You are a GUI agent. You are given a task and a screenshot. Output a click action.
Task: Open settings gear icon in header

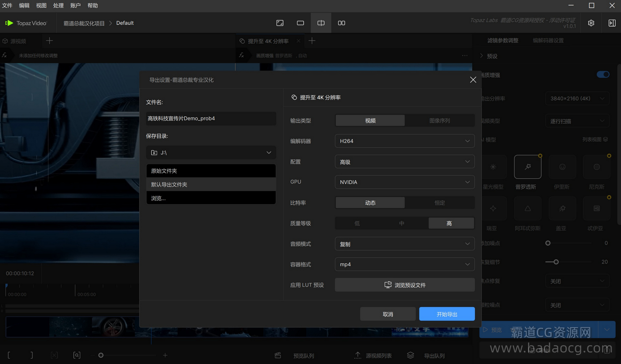(x=591, y=23)
